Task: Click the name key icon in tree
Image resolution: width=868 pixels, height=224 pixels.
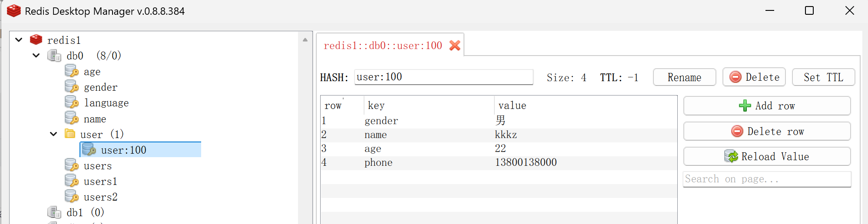Action: (72, 118)
